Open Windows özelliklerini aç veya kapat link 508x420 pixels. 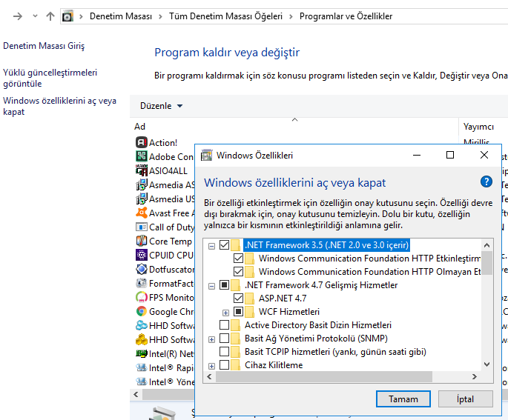point(59,106)
